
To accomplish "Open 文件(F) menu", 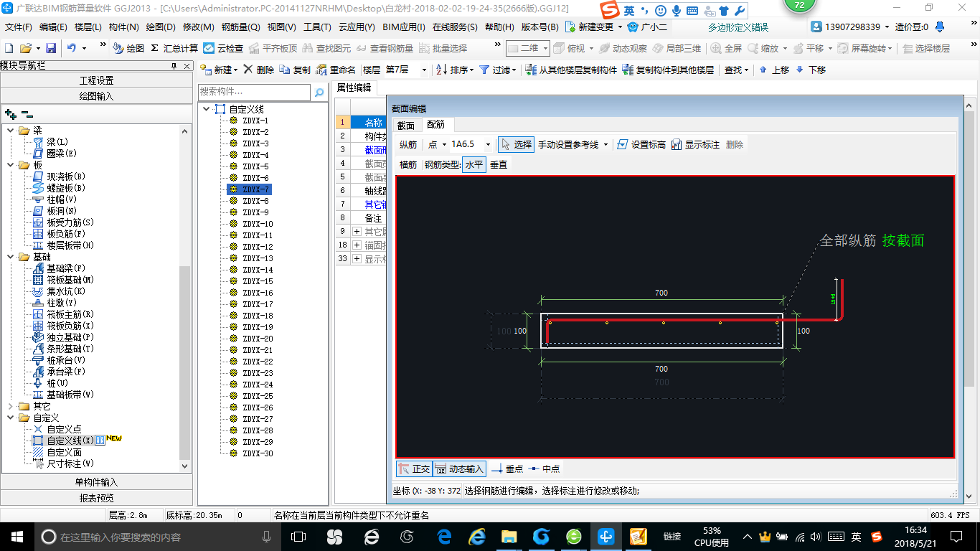I will pos(19,27).
